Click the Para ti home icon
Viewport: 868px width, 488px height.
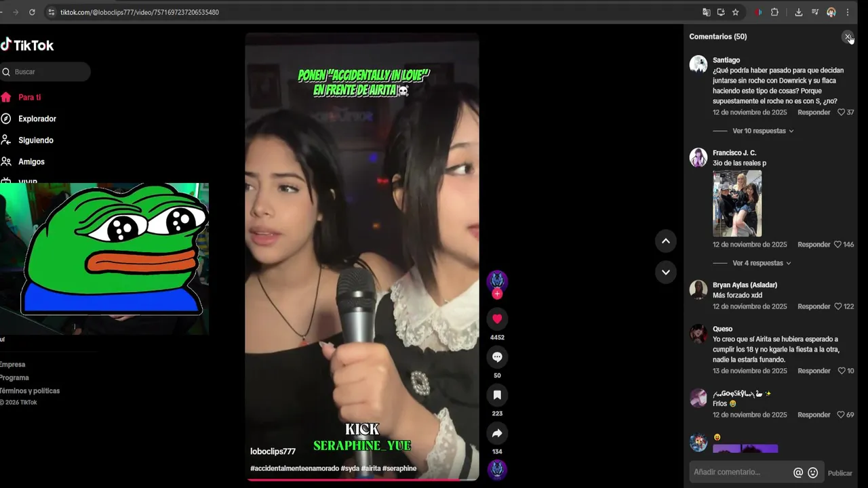point(5,97)
